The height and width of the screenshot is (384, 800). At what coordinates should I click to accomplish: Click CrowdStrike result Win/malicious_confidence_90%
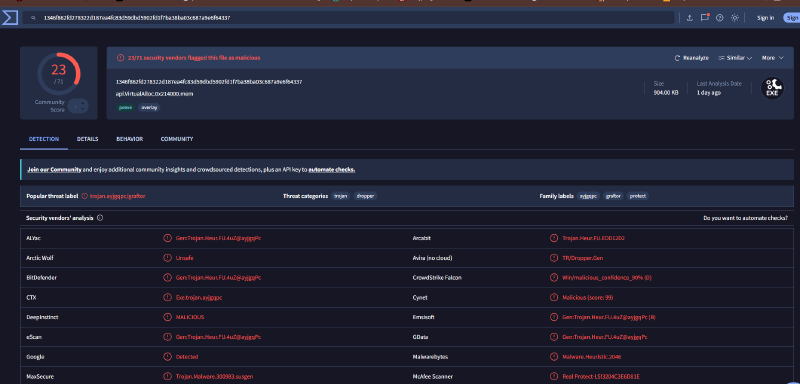[607, 278]
